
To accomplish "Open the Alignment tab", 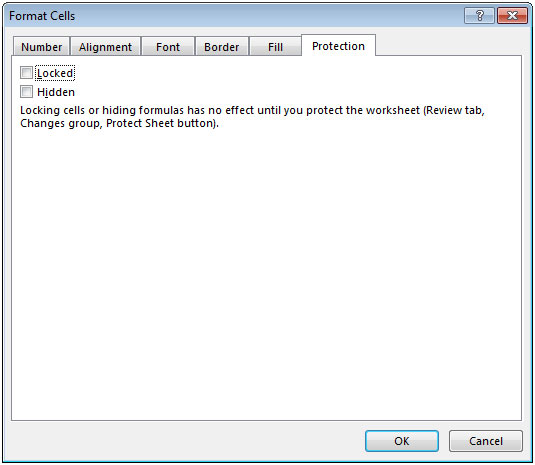I will coord(105,47).
